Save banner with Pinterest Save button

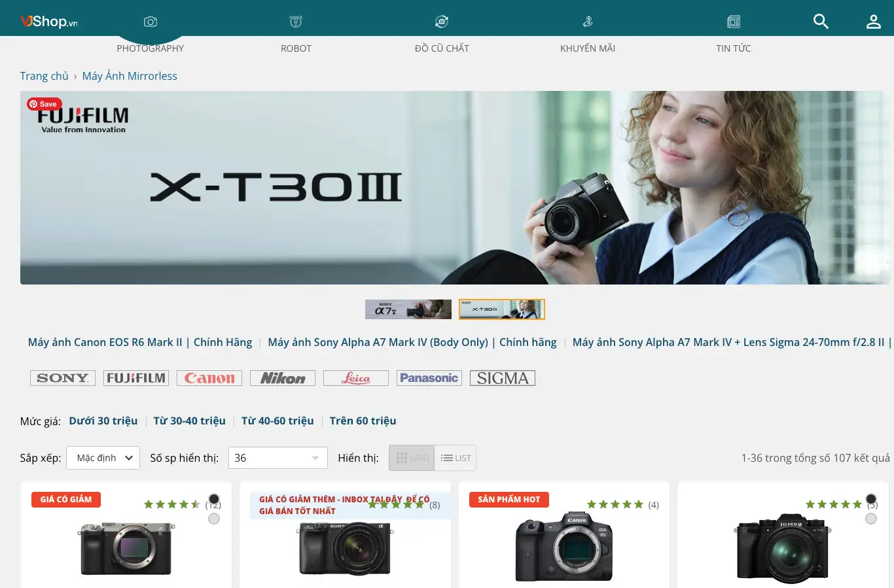44,104
